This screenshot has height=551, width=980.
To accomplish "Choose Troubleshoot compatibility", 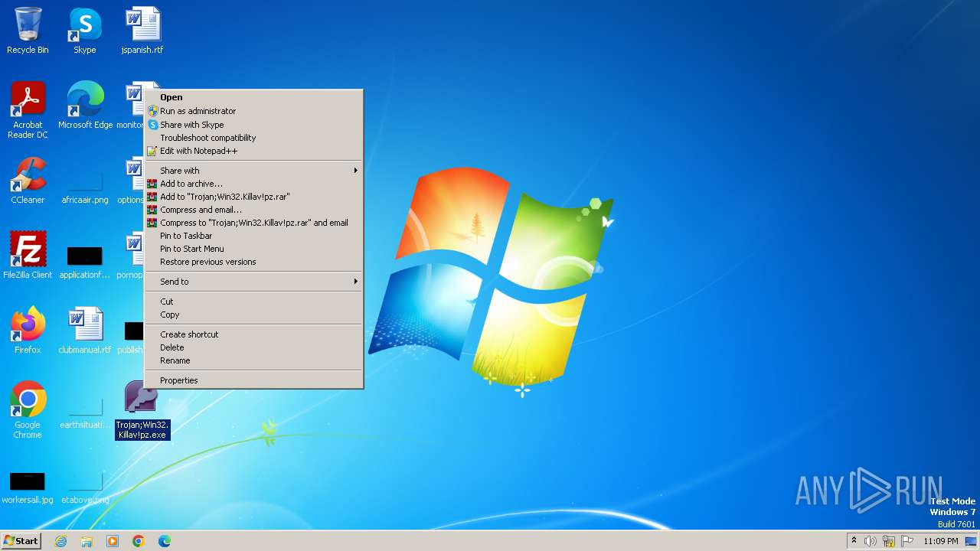I will [253, 138].
